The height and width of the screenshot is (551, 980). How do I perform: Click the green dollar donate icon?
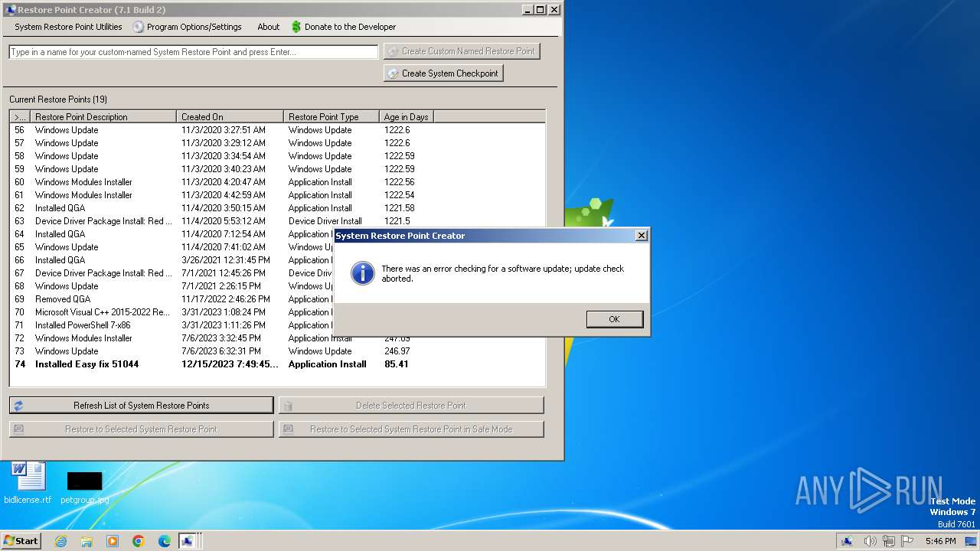(x=296, y=27)
